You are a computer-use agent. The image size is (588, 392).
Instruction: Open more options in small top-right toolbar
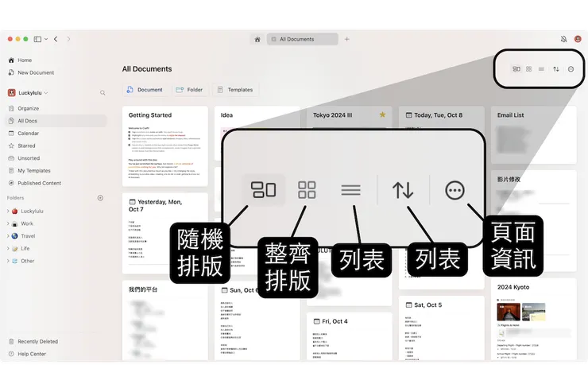[x=571, y=69]
